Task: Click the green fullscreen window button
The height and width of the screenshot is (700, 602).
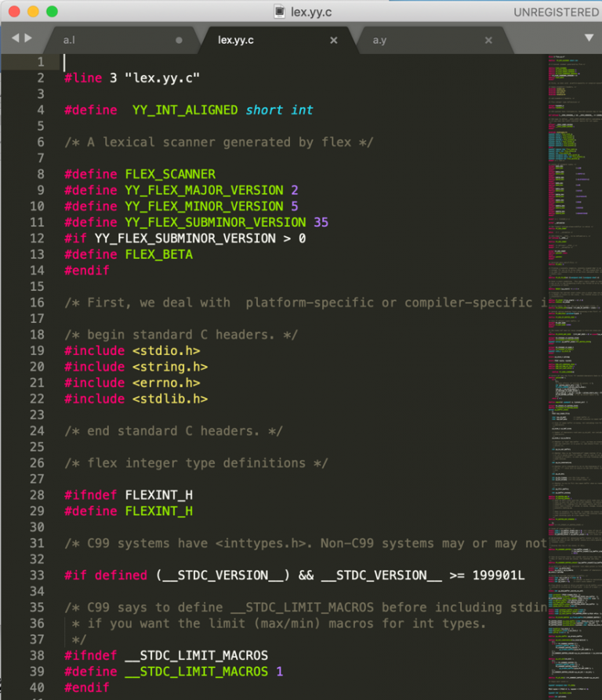Action: (52, 12)
